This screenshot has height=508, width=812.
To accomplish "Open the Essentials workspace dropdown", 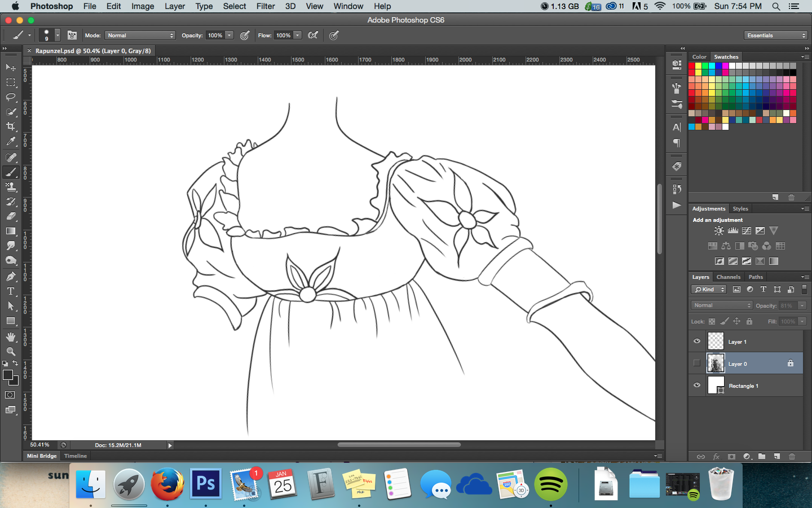I will (x=776, y=36).
